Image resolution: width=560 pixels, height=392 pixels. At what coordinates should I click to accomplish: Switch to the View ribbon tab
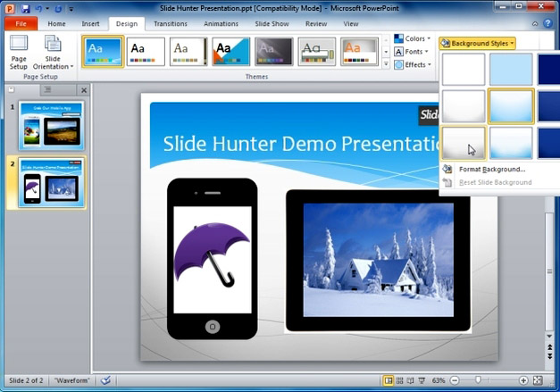tap(351, 24)
